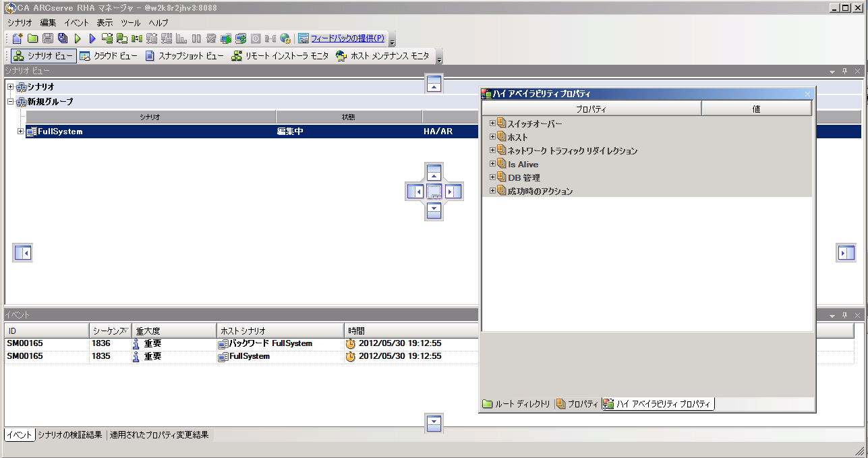The height and width of the screenshot is (458, 868).
Task: Switch to the ルート ディレクトリ tab
Action: (517, 404)
